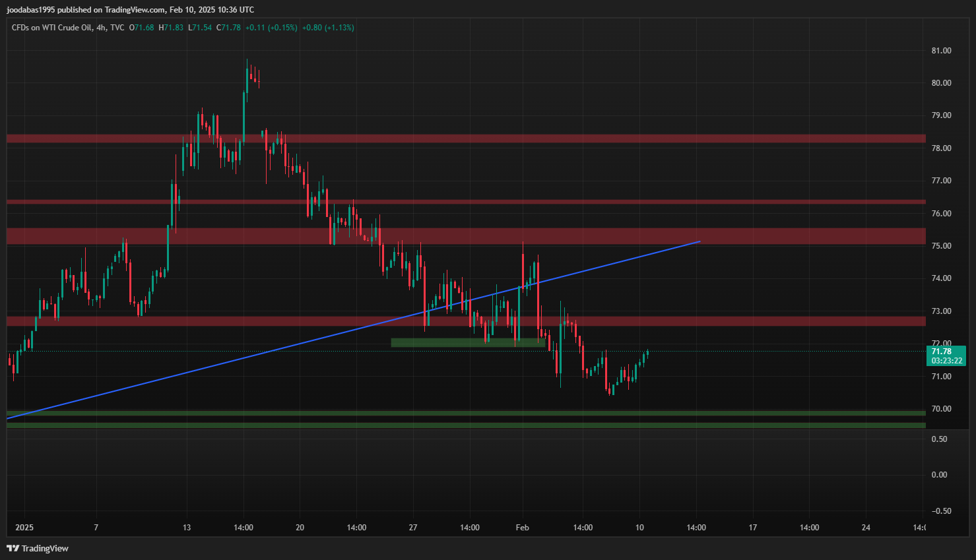Viewport: 976px width, 560px height.
Task: Click the published-by header text joodabas1995
Action: (31, 10)
